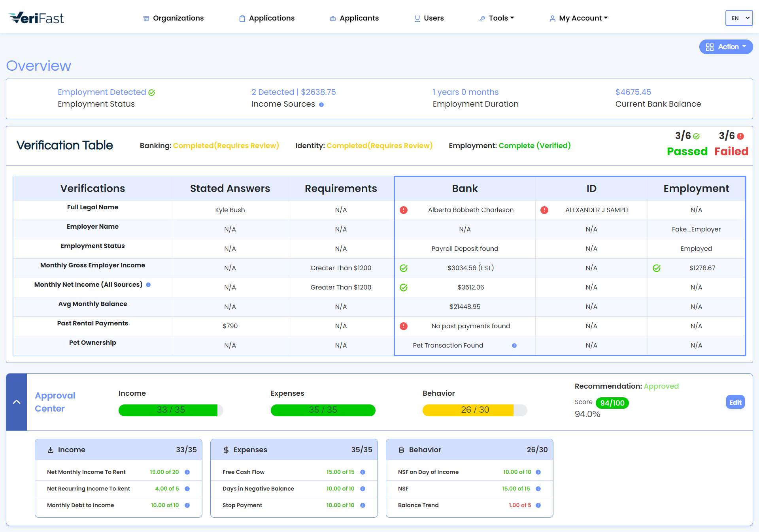Click the info icon beside Monthly Net Income label
This screenshot has width=759, height=532.
[x=148, y=285]
